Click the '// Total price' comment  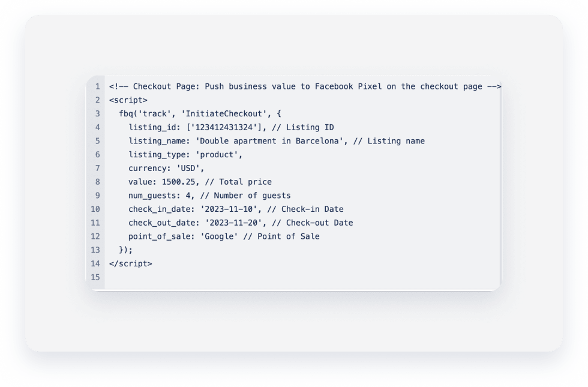click(x=238, y=182)
